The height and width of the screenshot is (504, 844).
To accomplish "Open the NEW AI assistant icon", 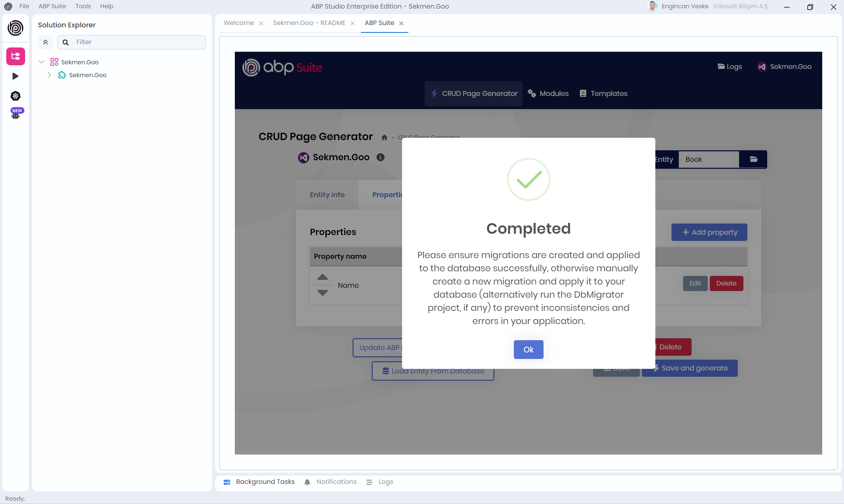I will pos(16,114).
